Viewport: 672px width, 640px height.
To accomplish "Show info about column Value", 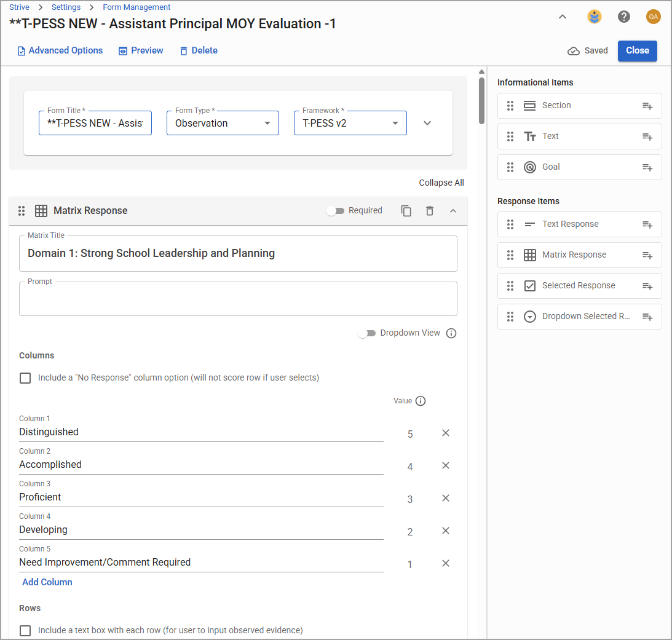I will tap(421, 401).
